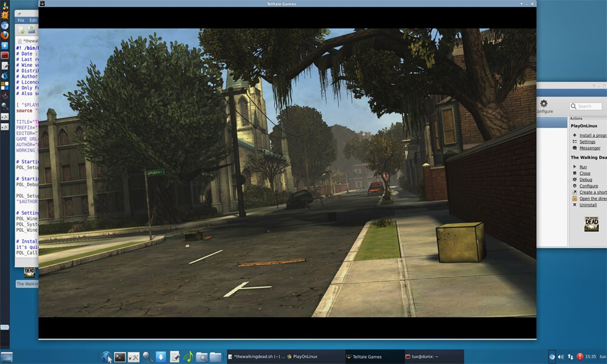Click the magnifier icon in bottom panel
Viewport: 607px width, 364px height.
[148, 357]
